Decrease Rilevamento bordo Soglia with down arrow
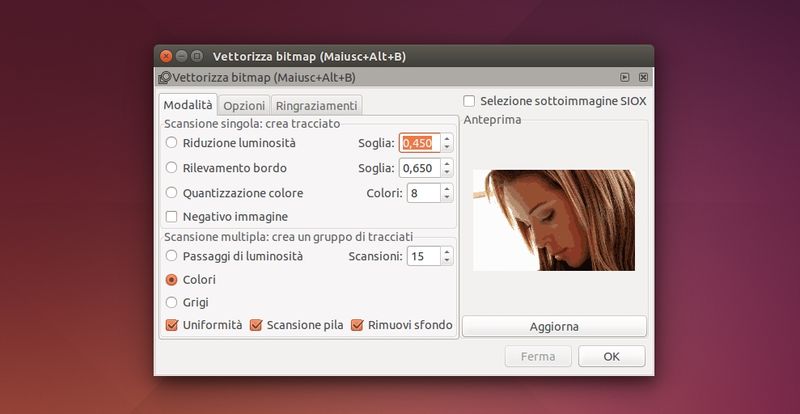Viewport: 800px width, 414px height. (447, 173)
